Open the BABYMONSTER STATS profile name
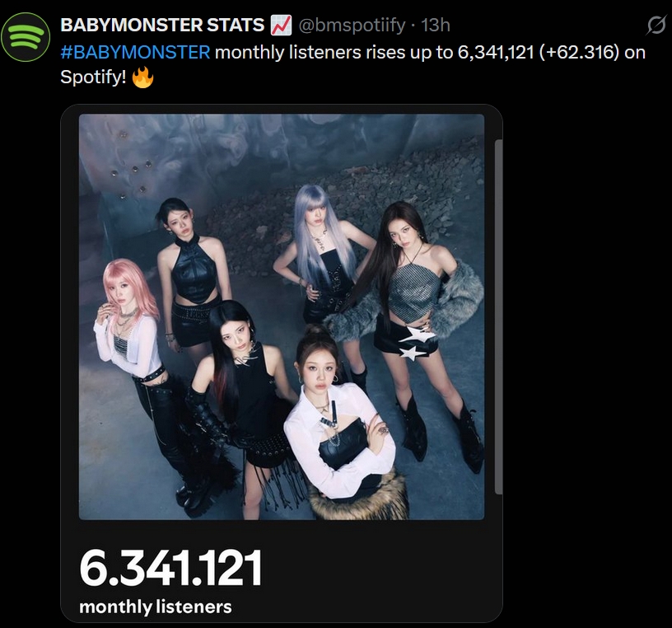This screenshot has height=628, width=672. tap(162, 26)
